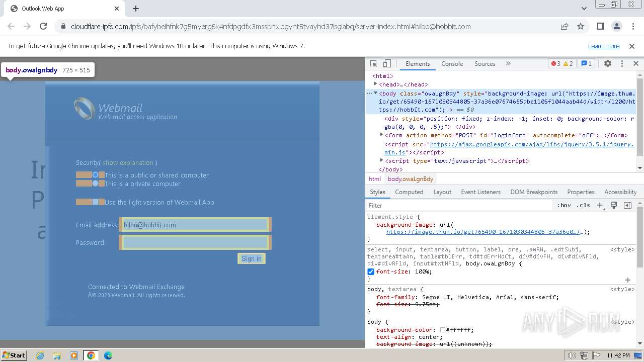Open a new browser tab
This screenshot has width=644, height=362.
click(x=136, y=9)
